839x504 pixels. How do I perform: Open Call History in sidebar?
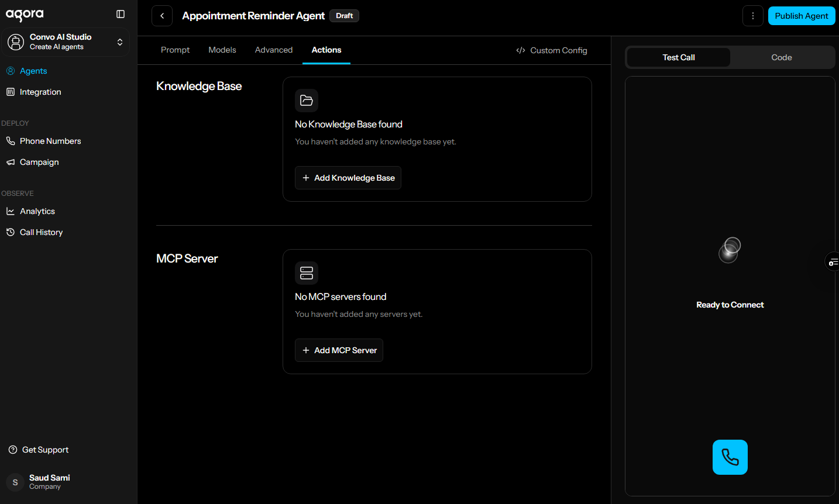point(41,232)
